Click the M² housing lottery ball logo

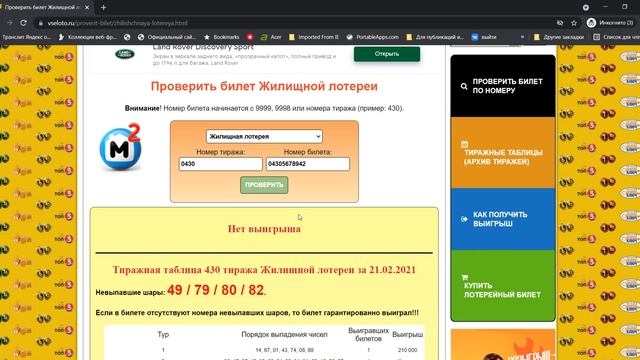(120, 147)
